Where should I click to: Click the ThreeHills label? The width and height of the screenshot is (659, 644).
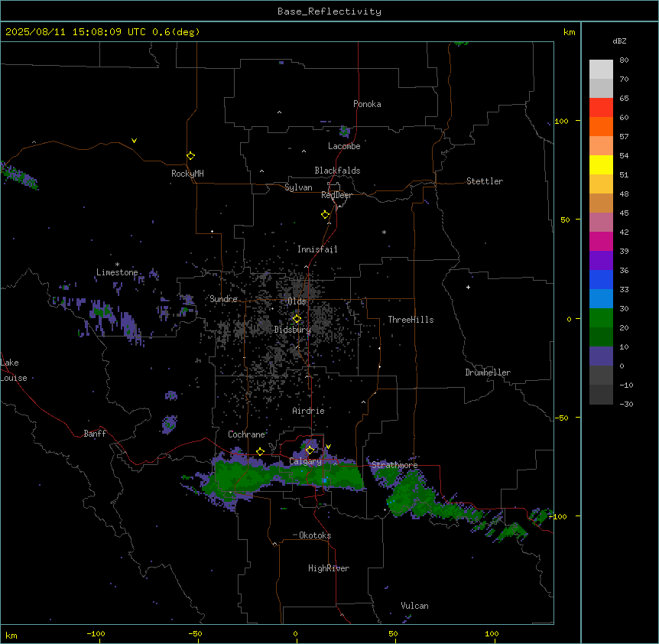click(x=411, y=320)
